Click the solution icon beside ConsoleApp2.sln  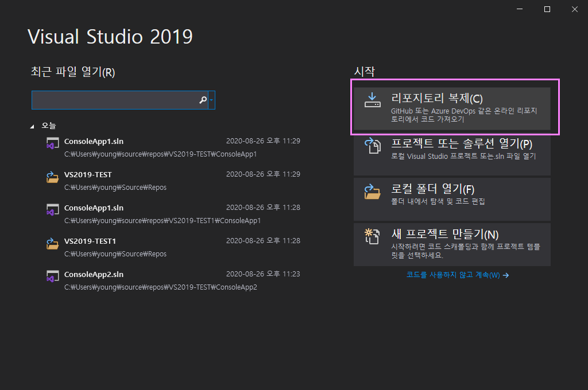click(x=52, y=276)
